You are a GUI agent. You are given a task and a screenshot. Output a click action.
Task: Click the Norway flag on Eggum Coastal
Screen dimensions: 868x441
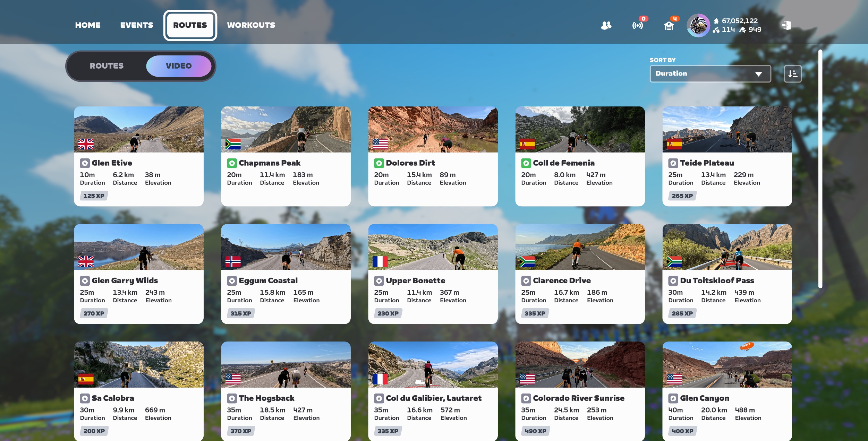(233, 261)
